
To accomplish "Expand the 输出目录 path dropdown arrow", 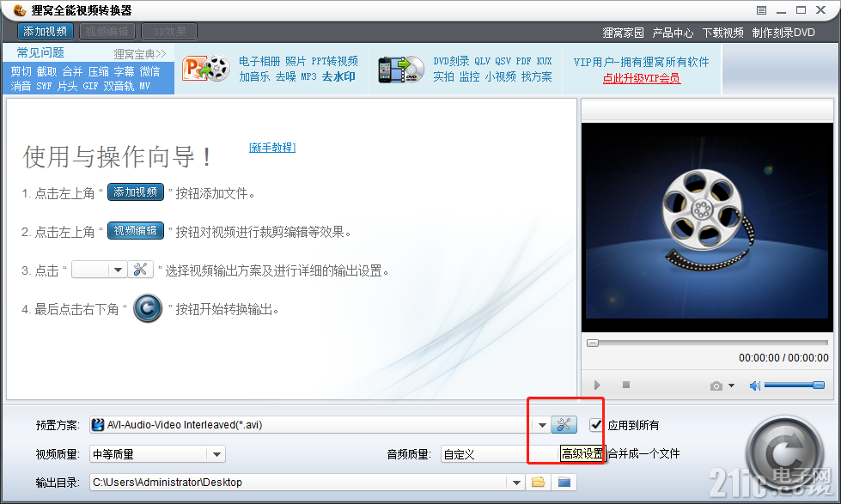I will 516,482.
